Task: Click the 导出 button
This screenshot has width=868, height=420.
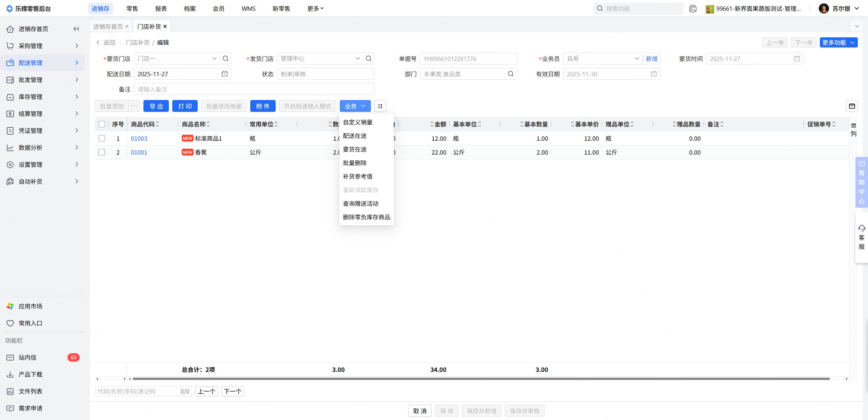Action: click(x=156, y=106)
